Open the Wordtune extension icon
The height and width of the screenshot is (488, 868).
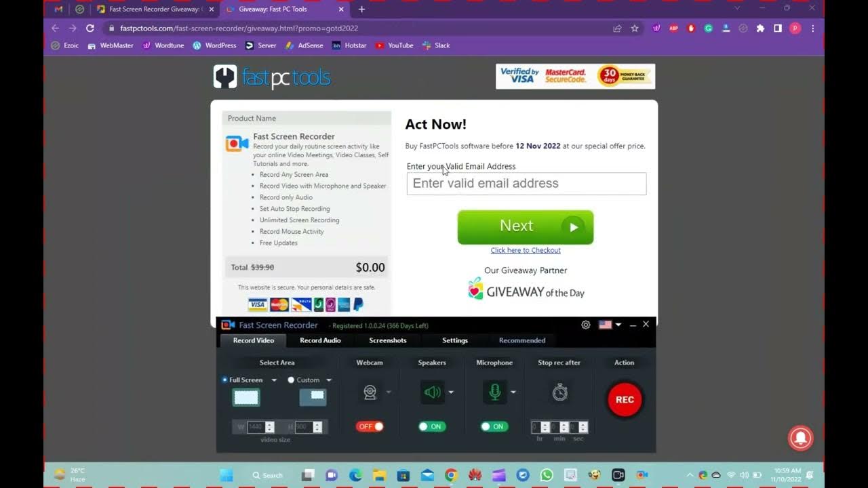656,28
